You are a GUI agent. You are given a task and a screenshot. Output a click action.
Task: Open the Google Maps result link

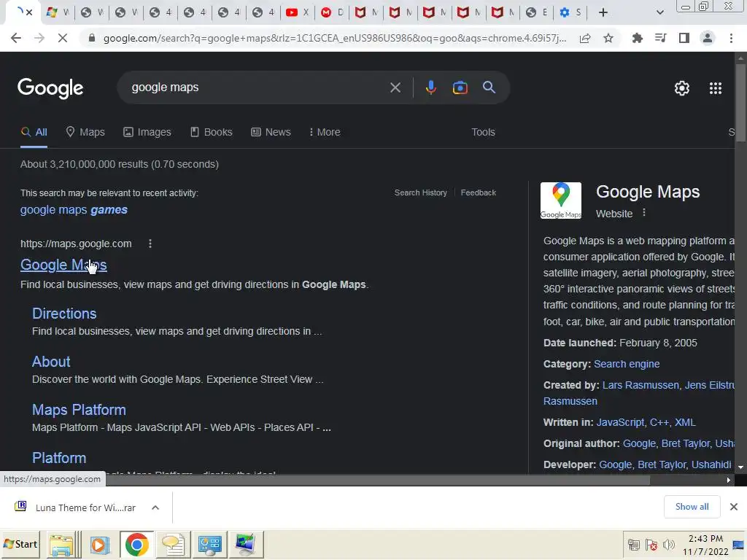point(63,265)
